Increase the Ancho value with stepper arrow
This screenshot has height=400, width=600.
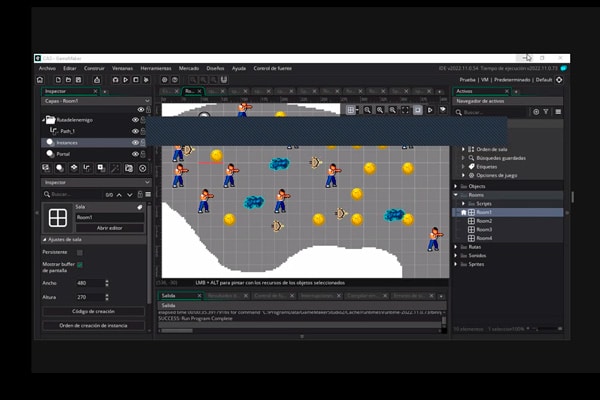[x=107, y=281]
